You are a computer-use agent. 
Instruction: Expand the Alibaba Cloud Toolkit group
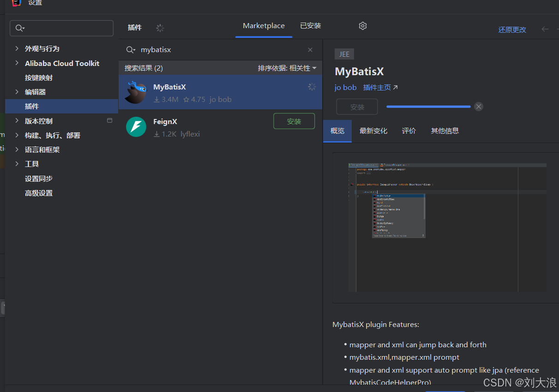(x=17, y=63)
